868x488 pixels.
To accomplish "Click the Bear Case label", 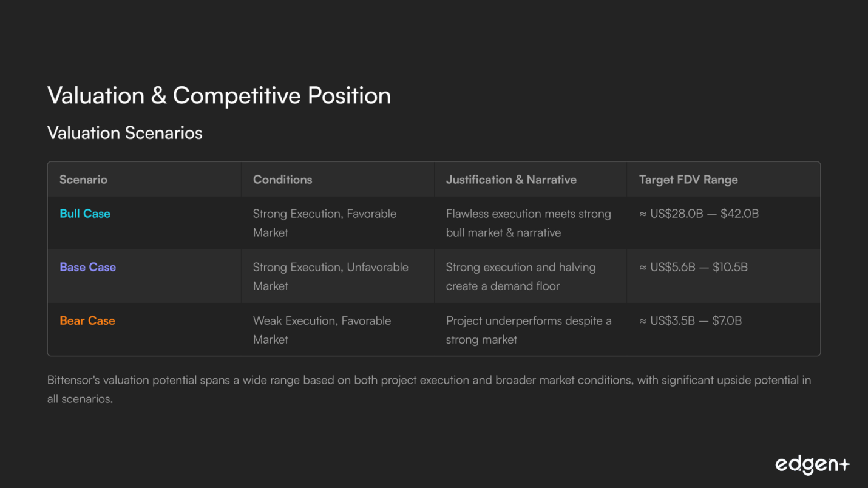I will (x=87, y=320).
